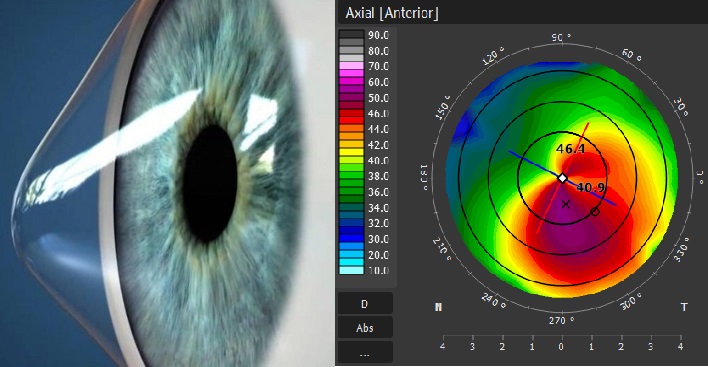708x367 pixels.
Task: Pick the pink 70.0 color scale swatch
Action: (x=351, y=66)
